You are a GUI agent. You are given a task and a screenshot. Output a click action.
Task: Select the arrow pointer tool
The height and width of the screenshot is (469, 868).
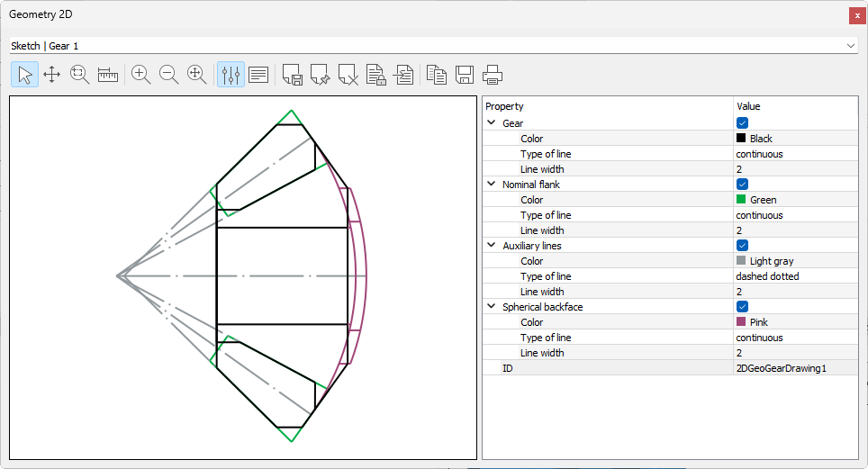(24, 75)
